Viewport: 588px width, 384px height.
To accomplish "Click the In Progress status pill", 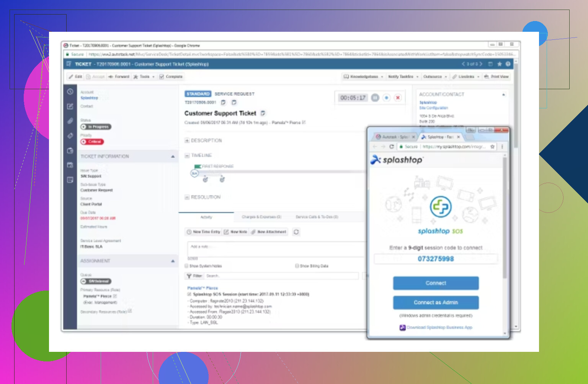I will click(x=96, y=127).
